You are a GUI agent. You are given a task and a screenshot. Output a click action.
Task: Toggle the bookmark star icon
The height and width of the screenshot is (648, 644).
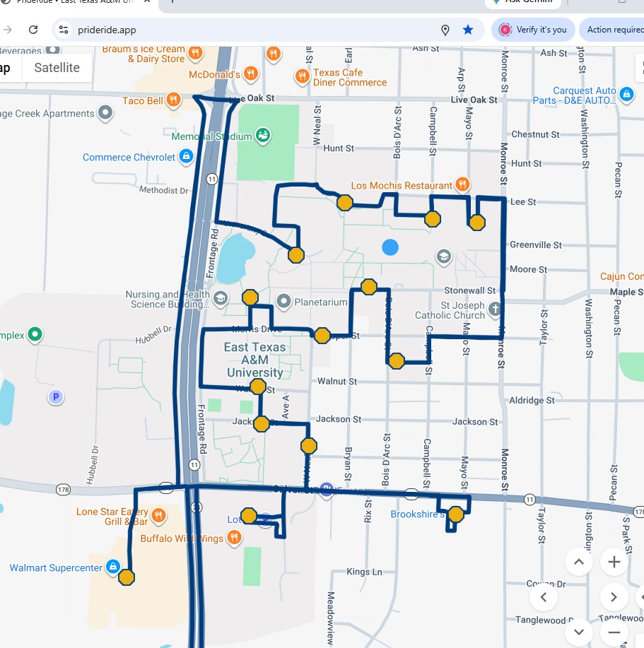(468, 30)
